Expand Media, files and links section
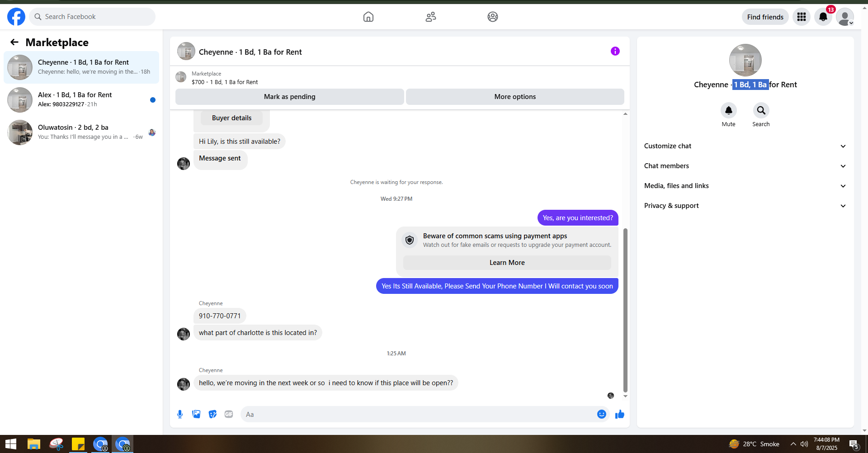Viewport: 868px width, 453px height. 745,186
